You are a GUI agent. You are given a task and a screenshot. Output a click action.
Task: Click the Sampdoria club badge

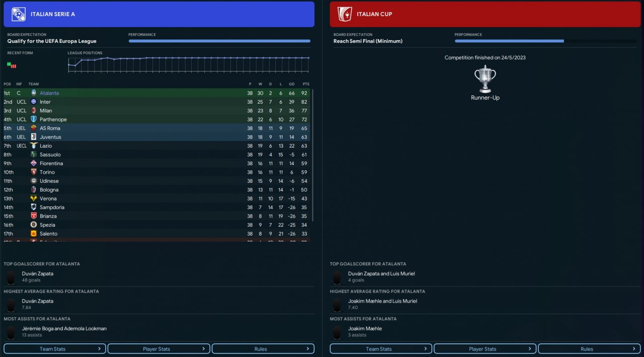[x=34, y=207]
